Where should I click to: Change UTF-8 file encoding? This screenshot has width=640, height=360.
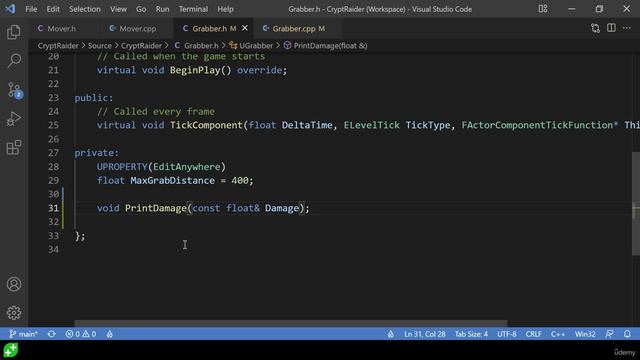click(x=507, y=334)
